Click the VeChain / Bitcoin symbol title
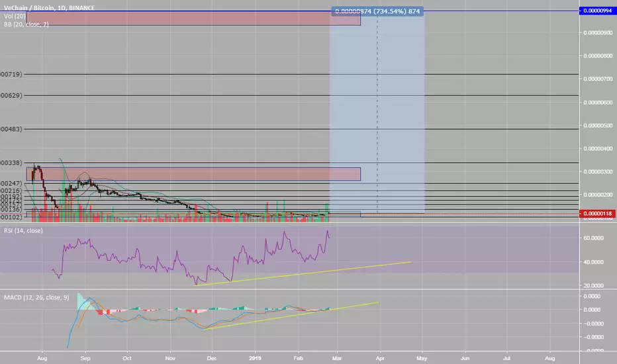Image resolution: width=617 pixels, height=364 pixels. [49, 8]
